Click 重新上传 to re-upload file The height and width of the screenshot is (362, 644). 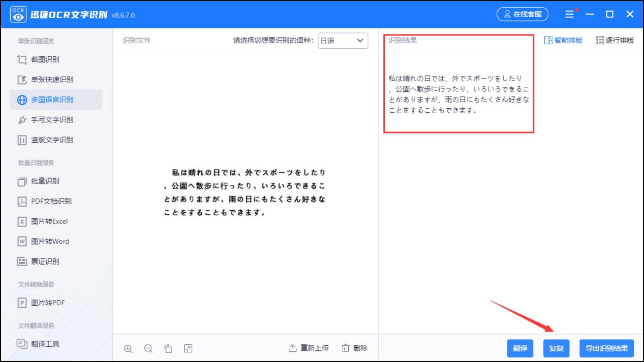(x=309, y=348)
